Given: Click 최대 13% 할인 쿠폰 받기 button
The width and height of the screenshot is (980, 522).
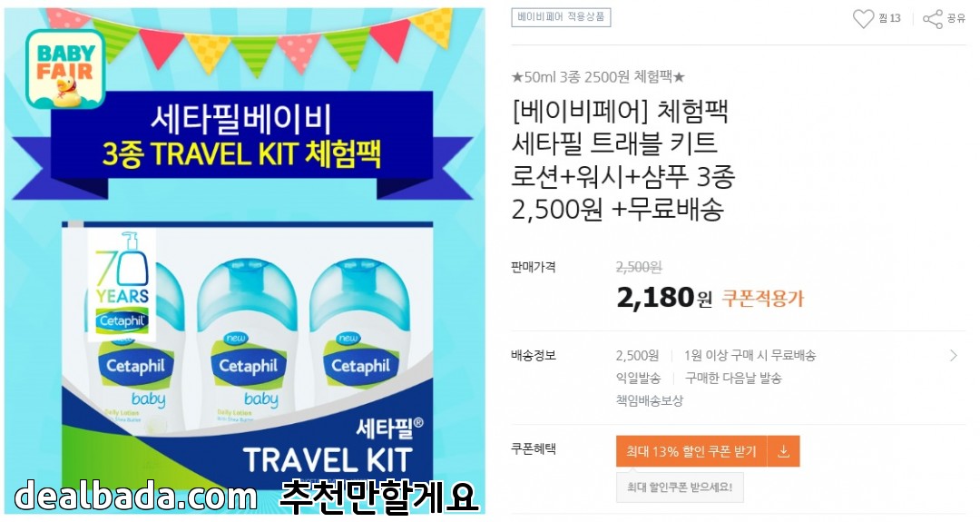Looking at the screenshot, I should [691, 451].
